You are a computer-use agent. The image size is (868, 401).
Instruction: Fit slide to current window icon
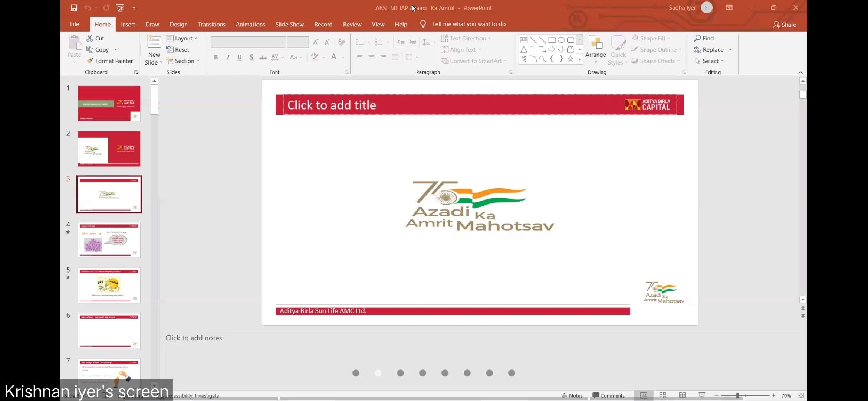pyautogui.click(x=801, y=395)
